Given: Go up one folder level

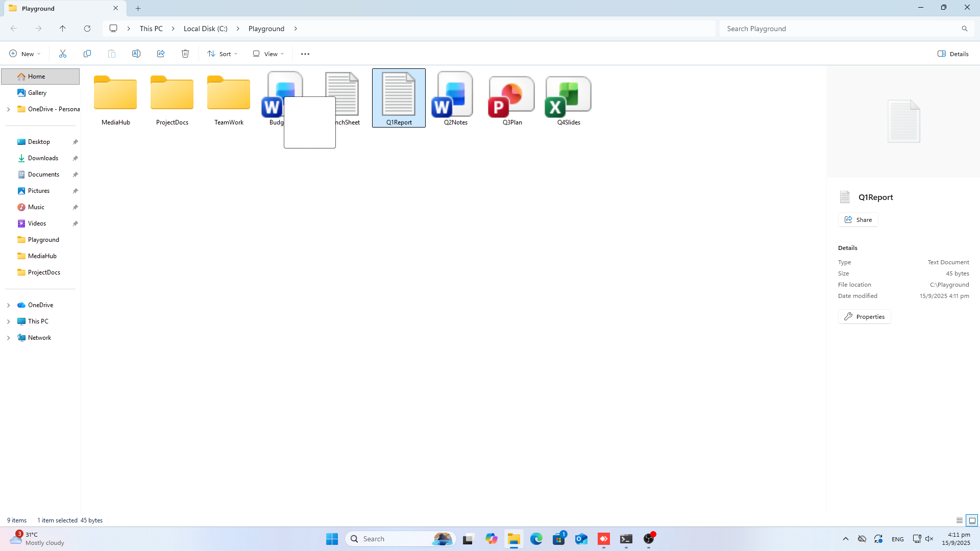Looking at the screenshot, I should (63, 29).
